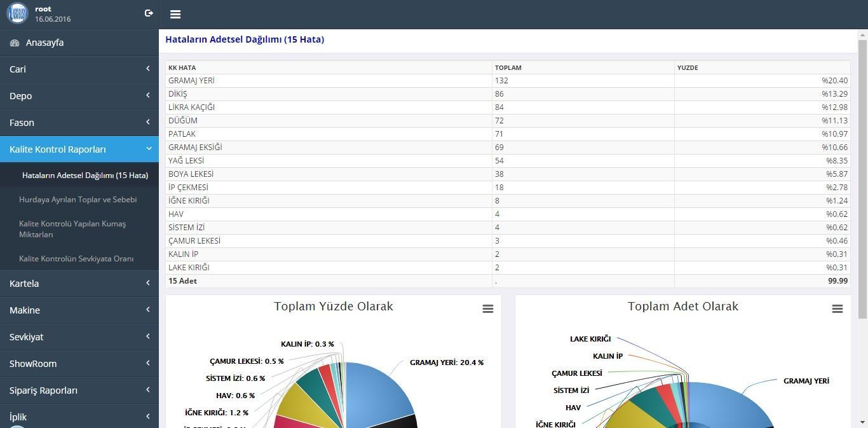Image resolution: width=868 pixels, height=428 pixels.
Task: Open the İplik menu
Action: 79,417
